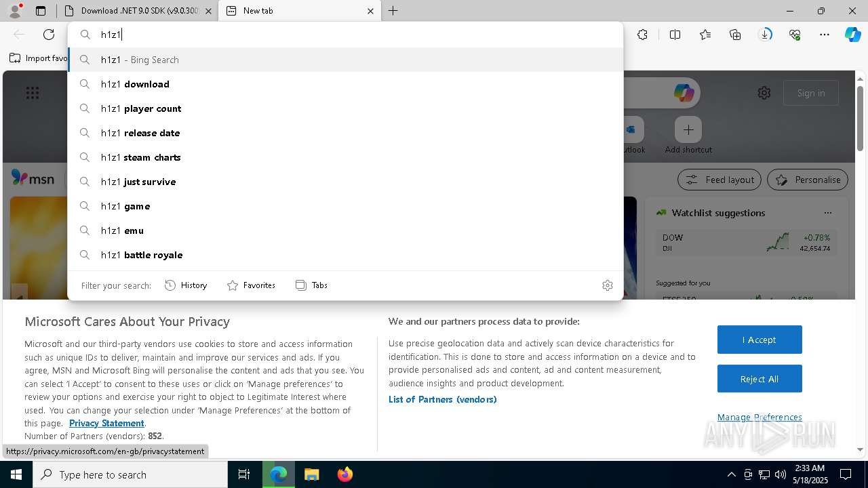The width and height of the screenshot is (868, 488).
Task: Open the new tab page settings gear
Action: coord(764,93)
